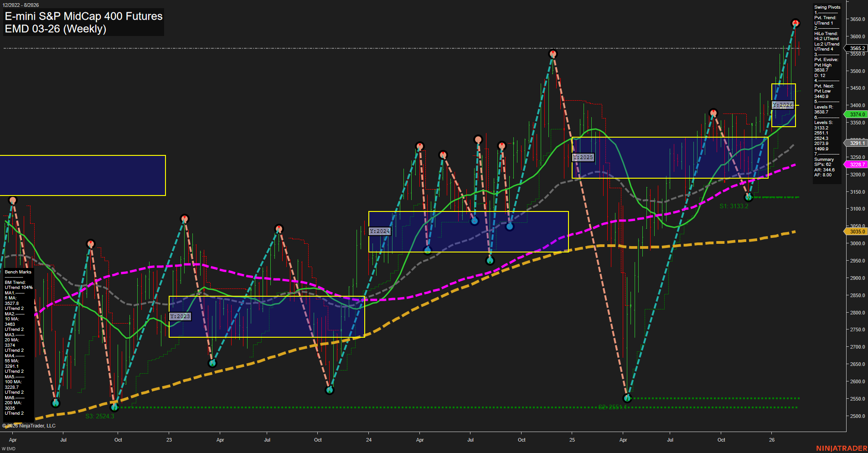
Task: Select the black 3565.2 price marker
Action: coord(856,48)
